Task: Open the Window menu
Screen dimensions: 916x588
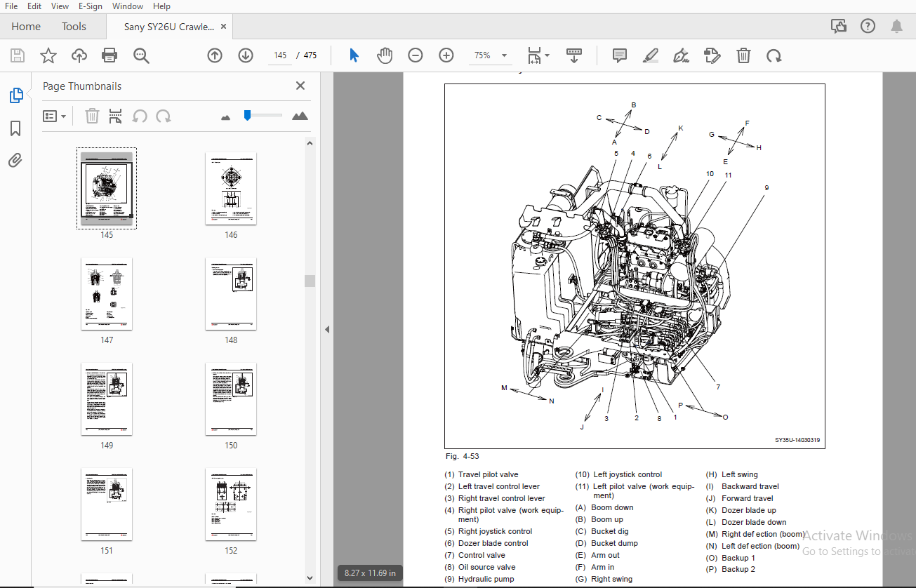Action: [x=128, y=6]
